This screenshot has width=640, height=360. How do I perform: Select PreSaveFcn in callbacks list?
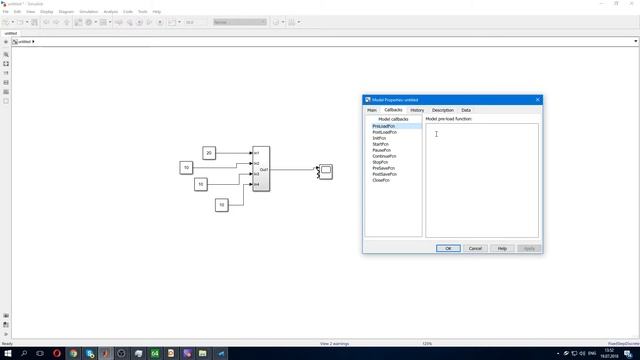point(384,168)
